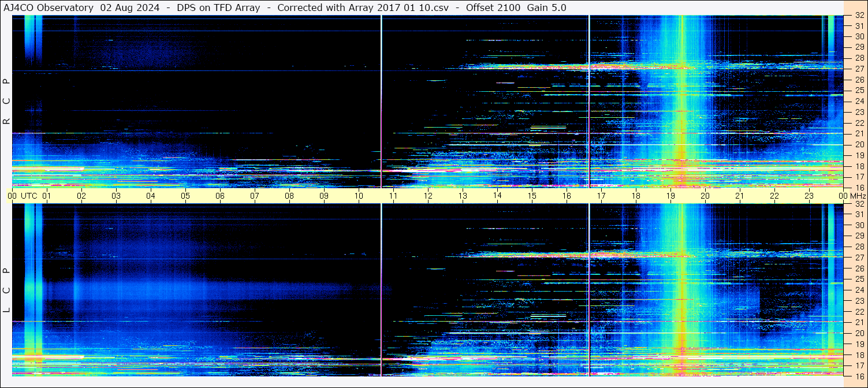The width and height of the screenshot is (868, 388).
Task: Click the 32 MHz tick on the LCP scale
Action: coord(859,204)
